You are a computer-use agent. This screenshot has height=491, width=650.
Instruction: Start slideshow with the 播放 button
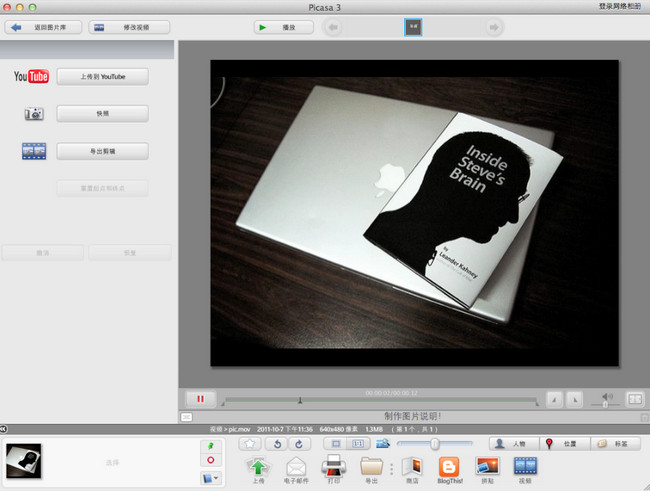pyautogui.click(x=284, y=27)
